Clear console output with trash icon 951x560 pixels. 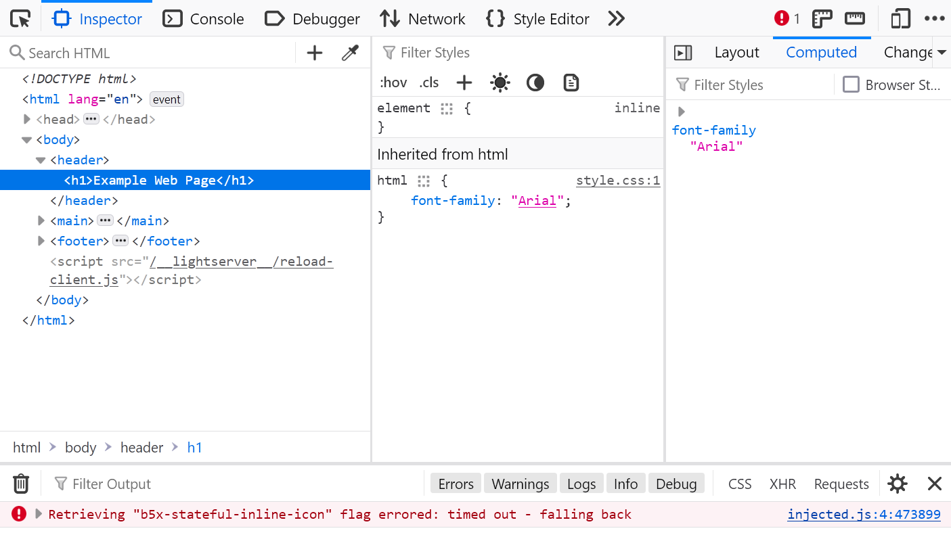[21, 484]
